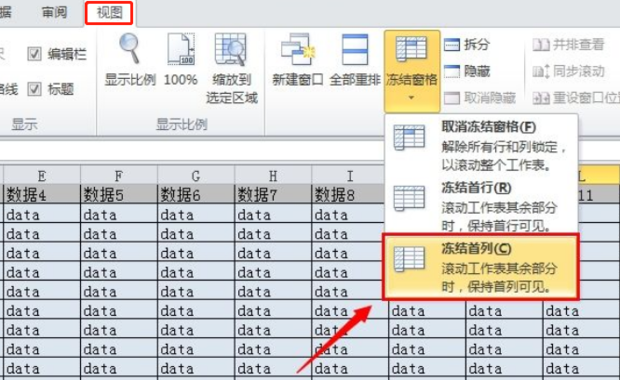Click 同步滚动 synchronous scrolling
Image resolution: width=620 pixels, height=380 pixels.
(x=569, y=71)
